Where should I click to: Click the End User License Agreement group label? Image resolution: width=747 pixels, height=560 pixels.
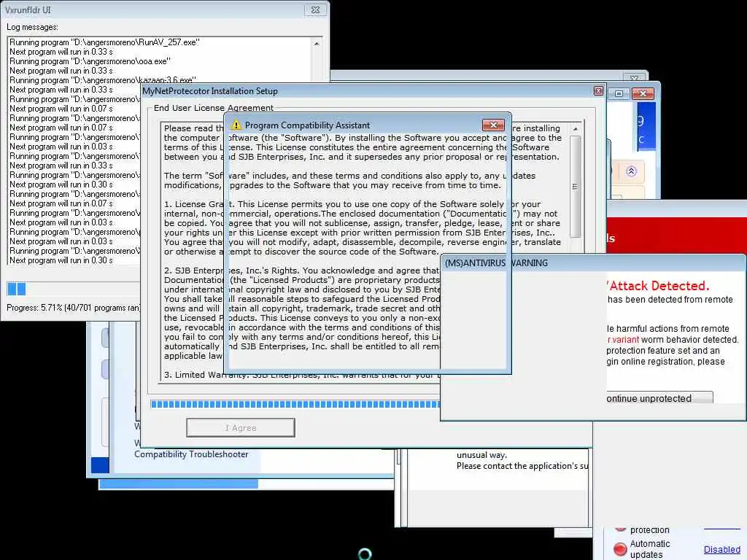[x=214, y=108]
